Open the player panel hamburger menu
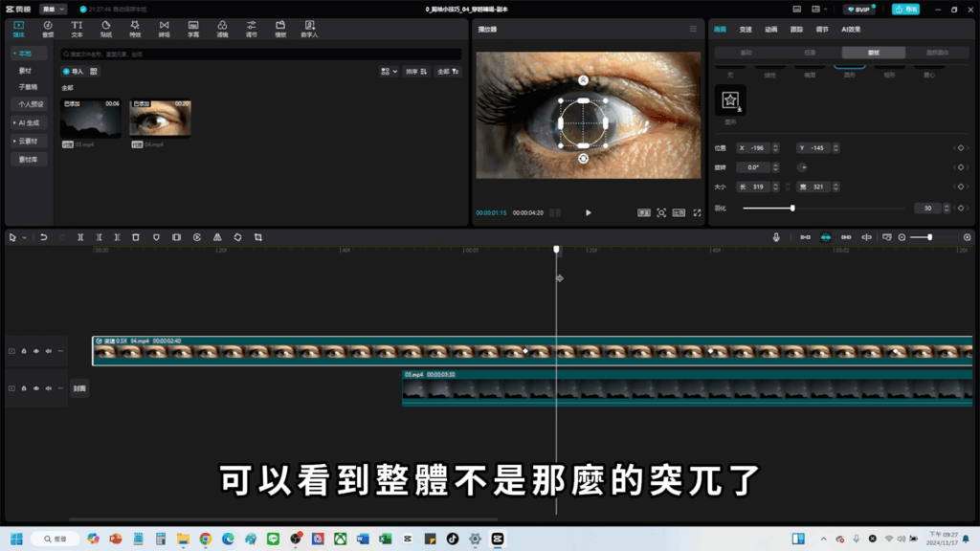Viewport: 980px width, 551px height. [693, 29]
